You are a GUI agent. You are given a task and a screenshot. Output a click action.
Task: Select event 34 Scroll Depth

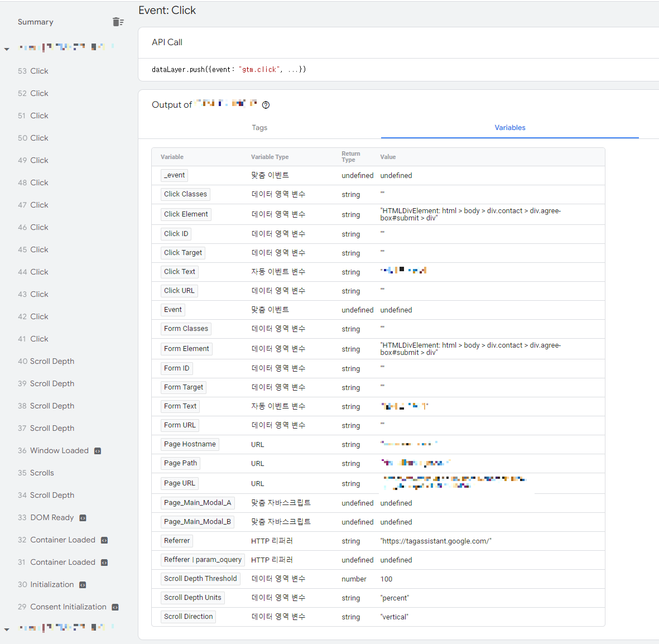click(46, 495)
